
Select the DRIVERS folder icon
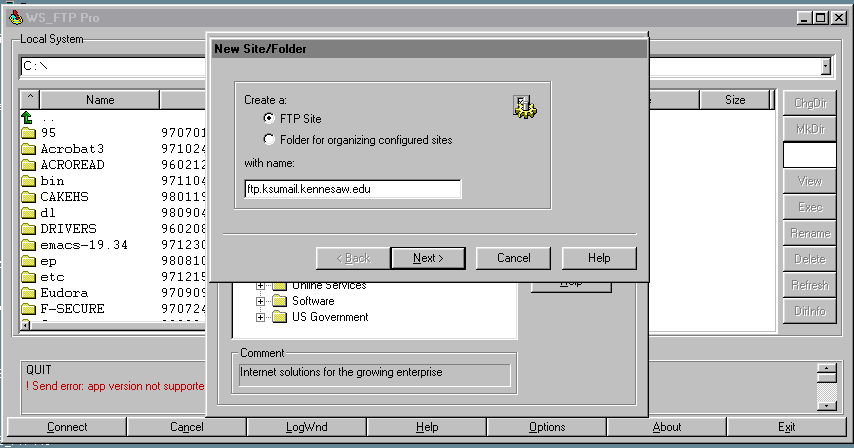point(28,229)
